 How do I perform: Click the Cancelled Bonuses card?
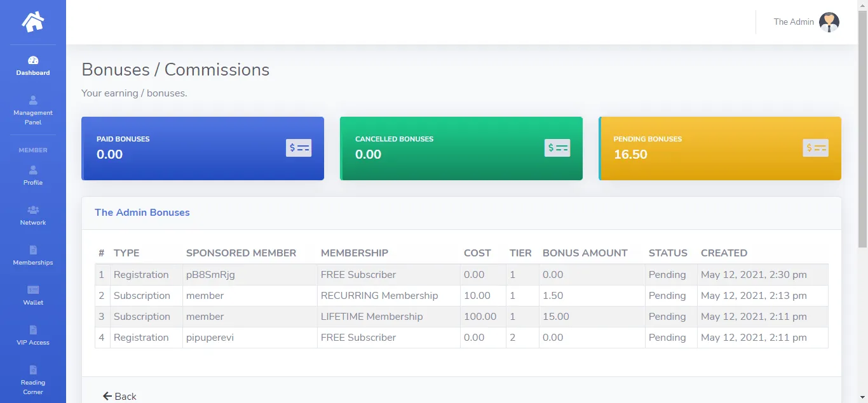461,148
